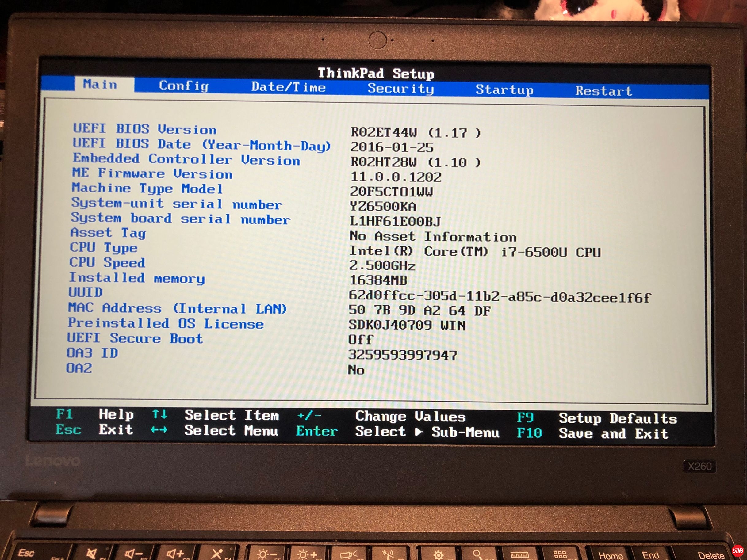This screenshot has height=560, width=747.
Task: Switch to the Date/Time tab
Action: tap(288, 87)
